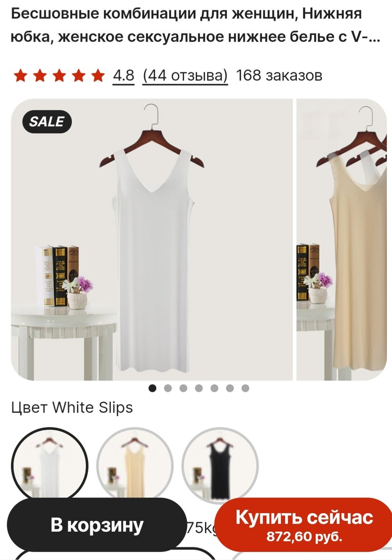The image size is (392, 560).
Task: Tap 'Купить сейчас' buy-now button
Action: 304,525
